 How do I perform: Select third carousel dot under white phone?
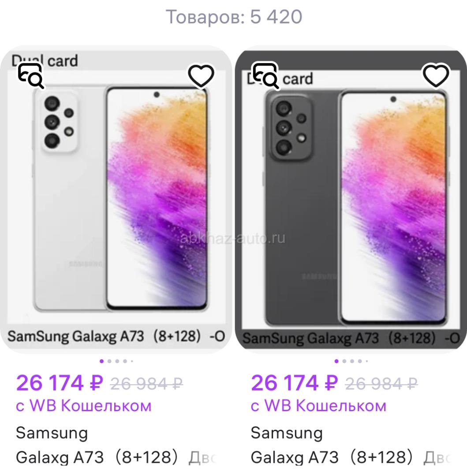coord(117,361)
